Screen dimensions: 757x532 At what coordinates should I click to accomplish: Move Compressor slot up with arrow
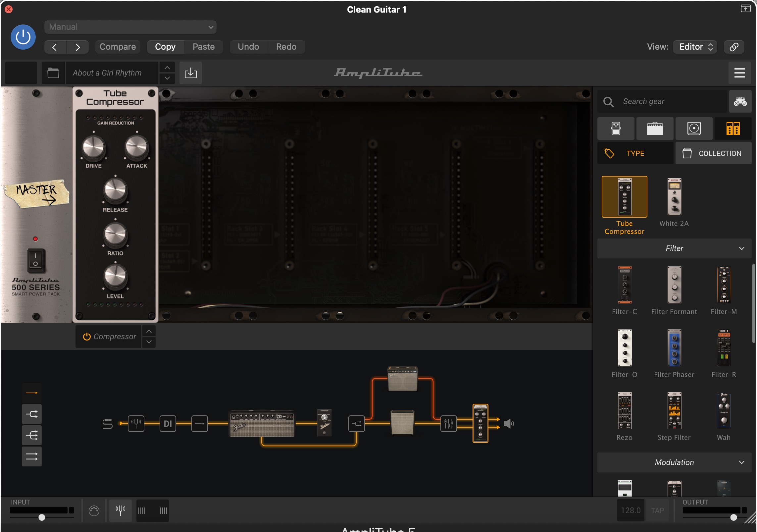click(x=149, y=331)
